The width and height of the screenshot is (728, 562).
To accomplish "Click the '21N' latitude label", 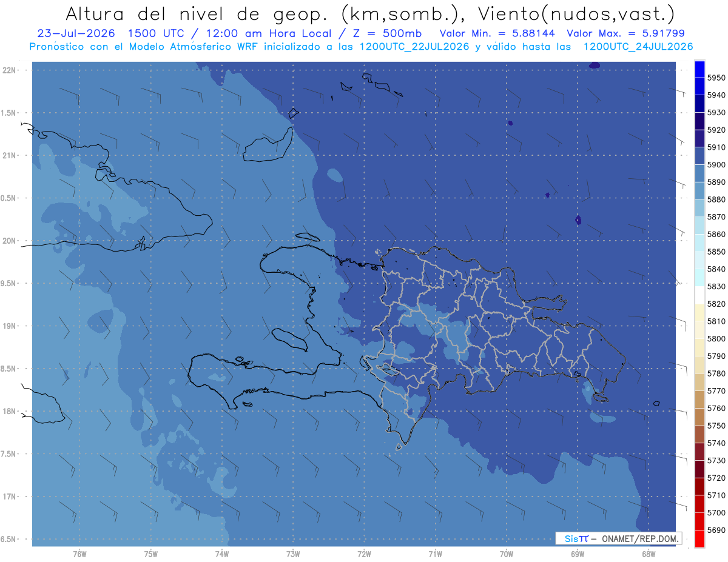I will tap(8, 155).
